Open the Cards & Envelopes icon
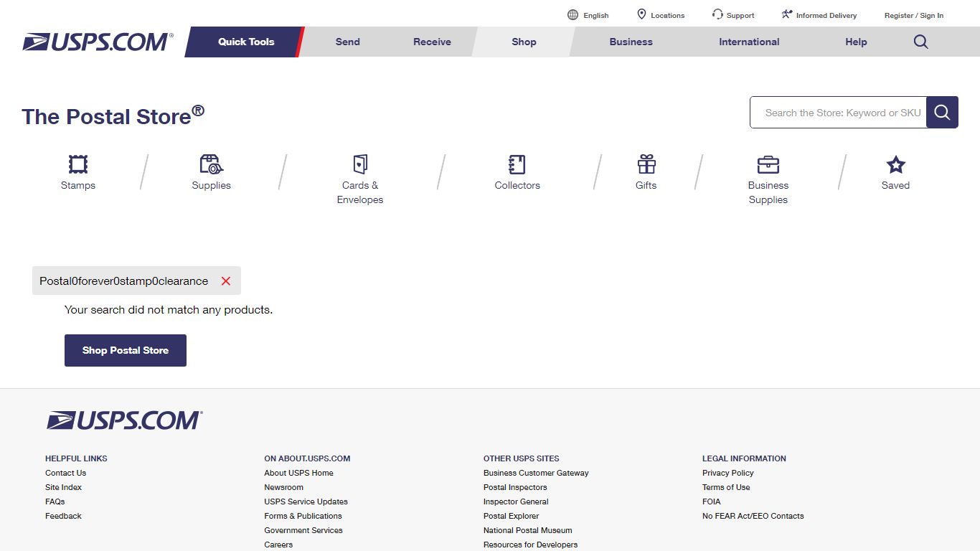This screenshot has height=551, width=980. tap(360, 164)
